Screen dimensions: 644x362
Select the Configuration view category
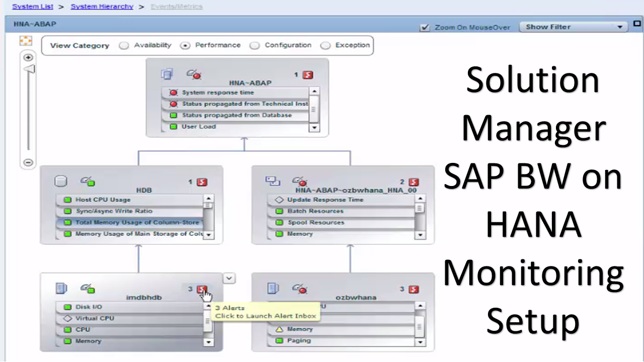(255, 45)
